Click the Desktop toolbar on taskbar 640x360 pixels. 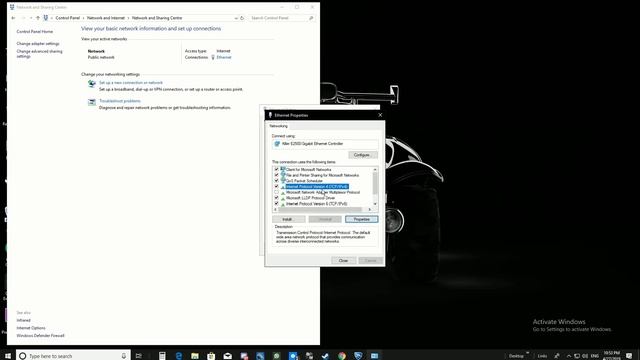(x=516, y=356)
